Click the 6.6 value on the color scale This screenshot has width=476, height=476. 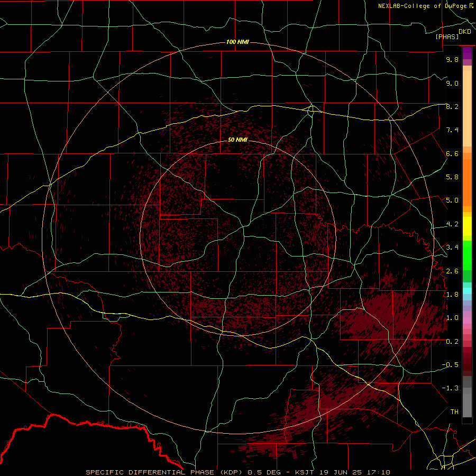coord(452,153)
